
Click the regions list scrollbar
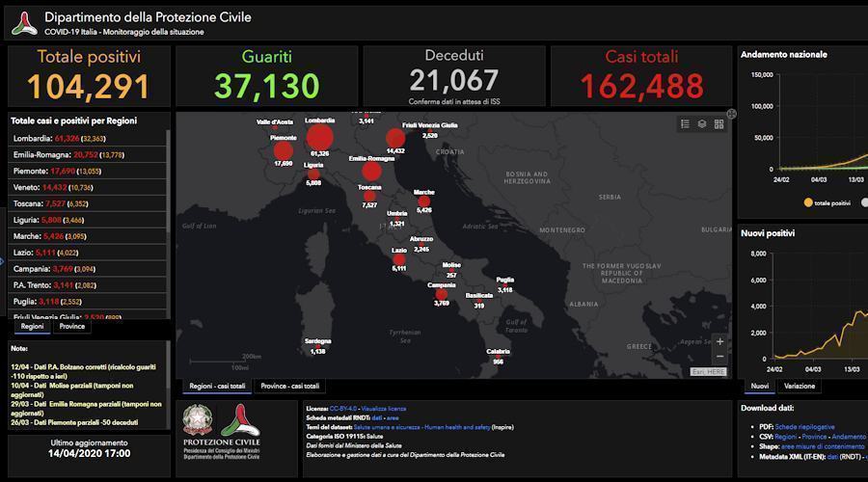[x=170, y=193]
